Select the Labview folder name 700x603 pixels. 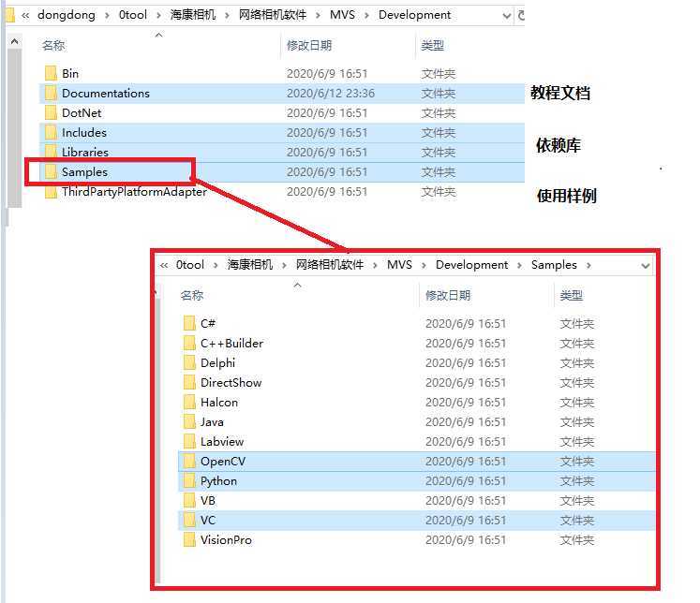click(222, 442)
